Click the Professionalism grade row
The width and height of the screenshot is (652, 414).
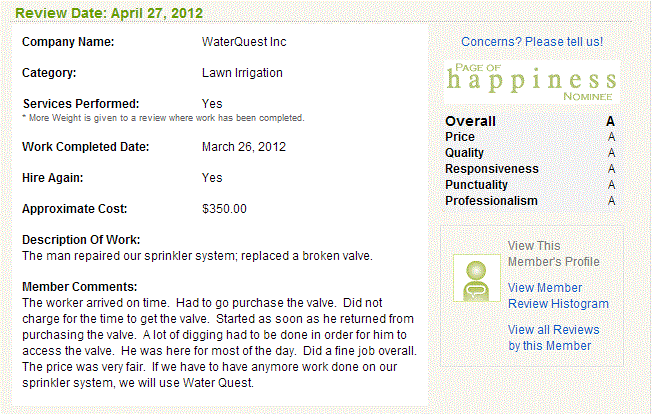click(530, 201)
